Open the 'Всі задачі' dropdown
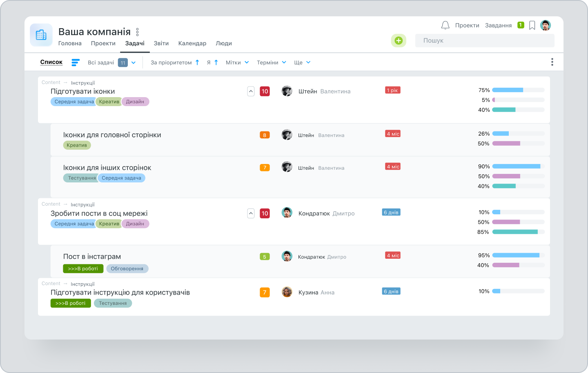 click(x=133, y=62)
